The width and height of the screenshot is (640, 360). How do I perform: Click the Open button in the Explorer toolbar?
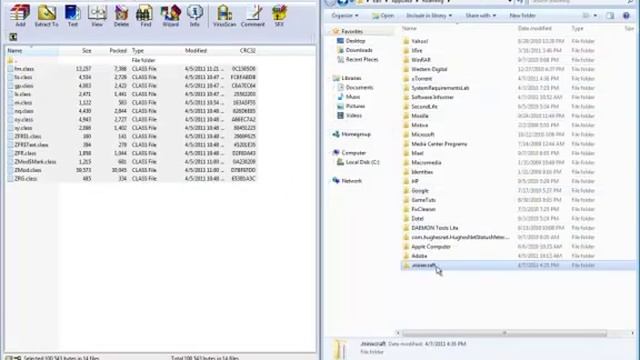pos(383,16)
